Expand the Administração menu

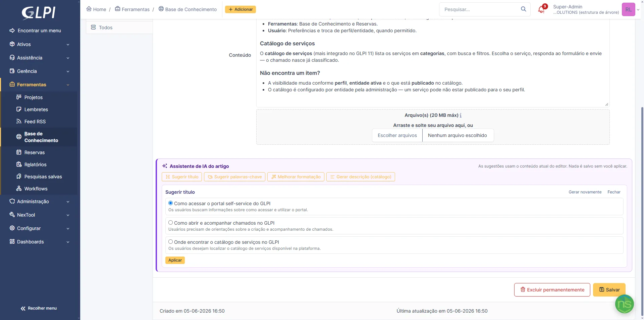[40, 201]
